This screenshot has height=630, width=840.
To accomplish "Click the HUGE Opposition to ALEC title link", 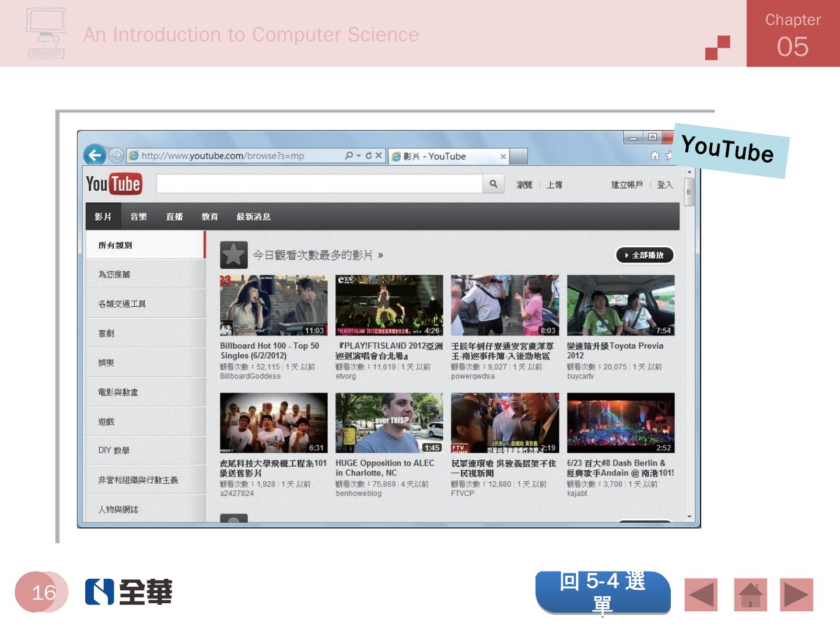I will tap(385, 468).
